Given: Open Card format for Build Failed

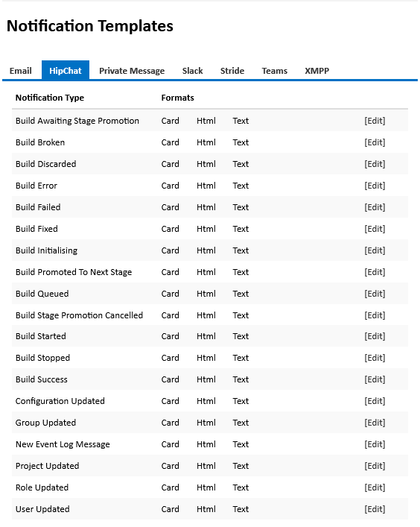Looking at the screenshot, I should 170,207.
